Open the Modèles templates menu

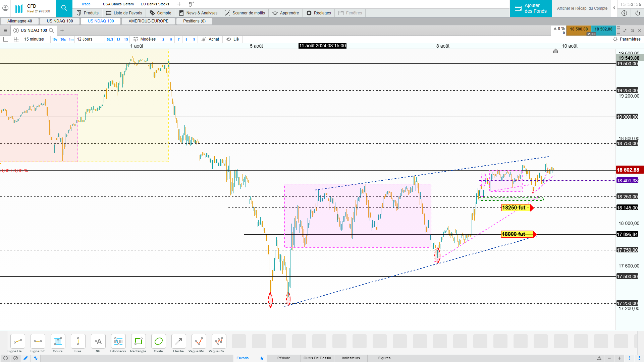pyautogui.click(x=145, y=39)
